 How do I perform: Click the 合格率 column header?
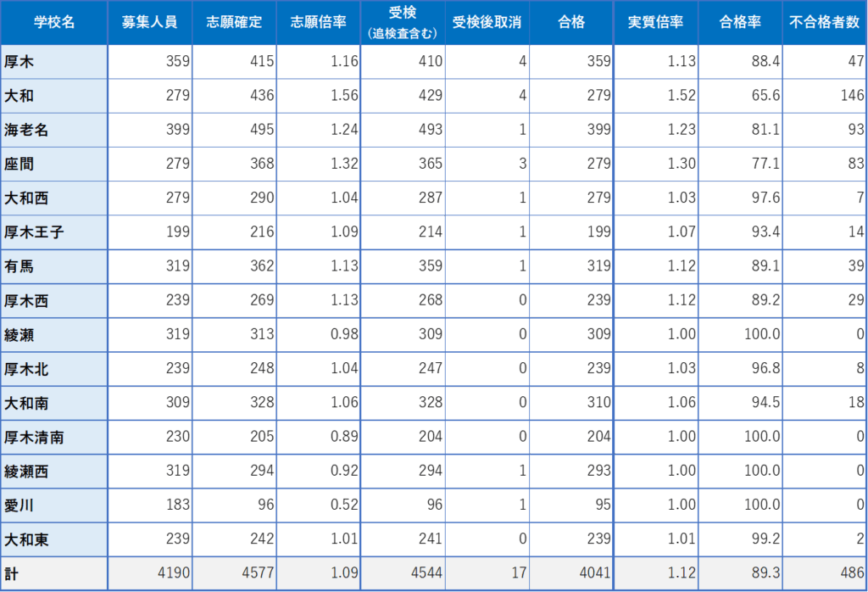[x=740, y=22]
